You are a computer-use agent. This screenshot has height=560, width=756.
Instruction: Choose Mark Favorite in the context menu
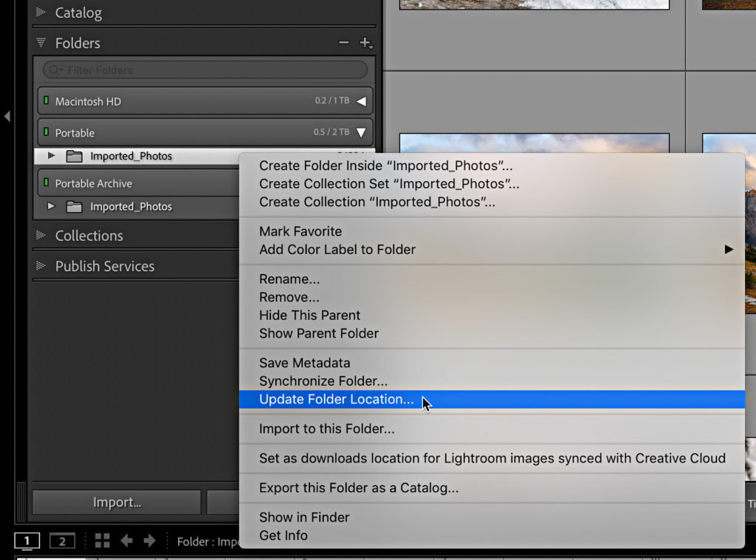(300, 231)
